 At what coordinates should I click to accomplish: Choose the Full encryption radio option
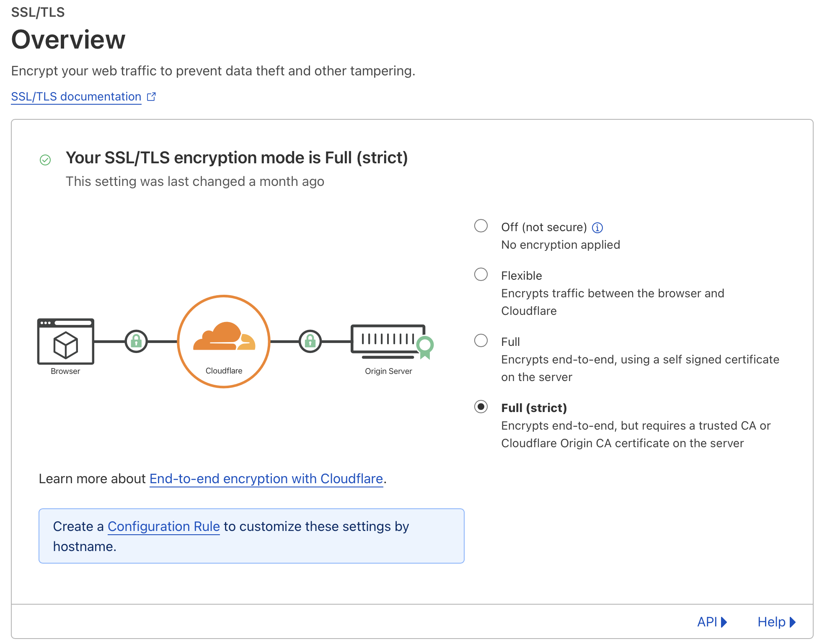click(x=481, y=340)
